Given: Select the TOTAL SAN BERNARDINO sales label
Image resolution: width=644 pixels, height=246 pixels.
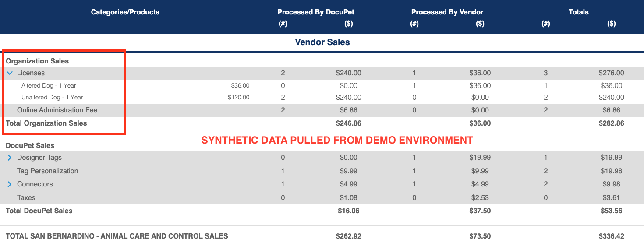Looking at the screenshot, I should (117, 236).
